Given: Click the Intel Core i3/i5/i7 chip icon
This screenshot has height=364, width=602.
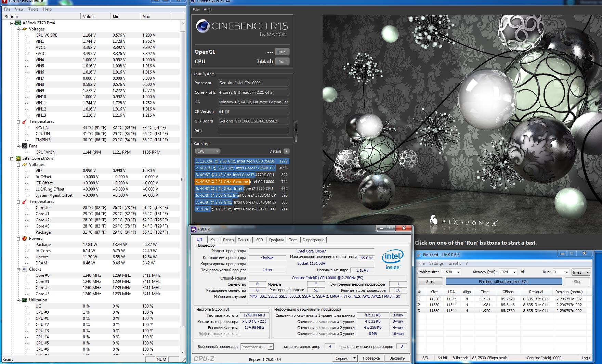Looking at the screenshot, I should (18, 158).
